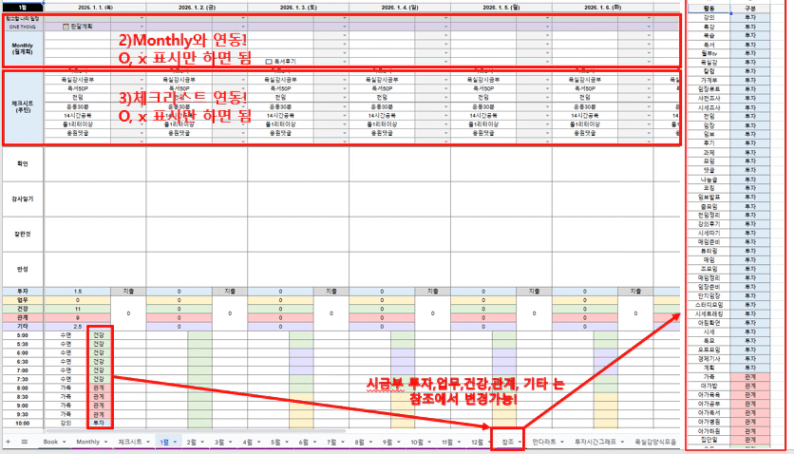
Task: Click the ONE THING row label
Action: pyautogui.click(x=22, y=26)
